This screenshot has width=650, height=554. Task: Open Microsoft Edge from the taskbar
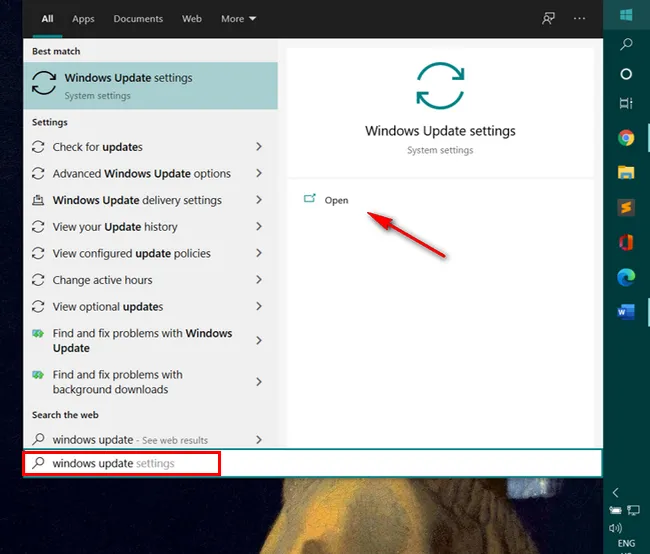626,277
